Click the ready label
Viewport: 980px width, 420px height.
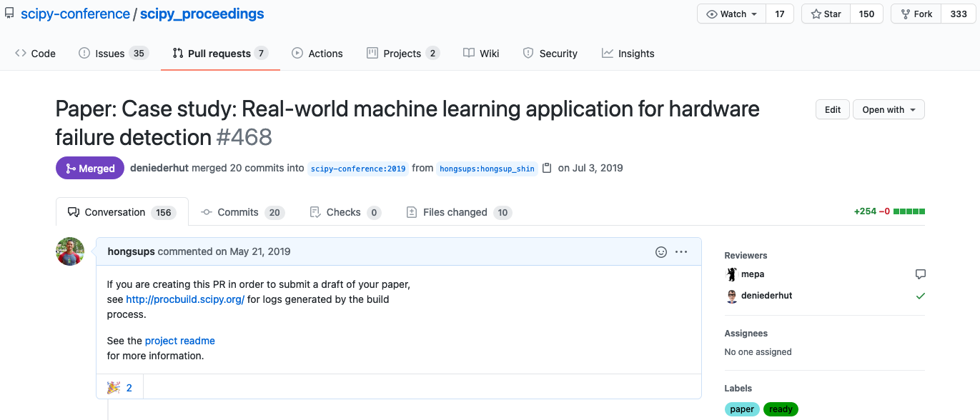pos(781,409)
